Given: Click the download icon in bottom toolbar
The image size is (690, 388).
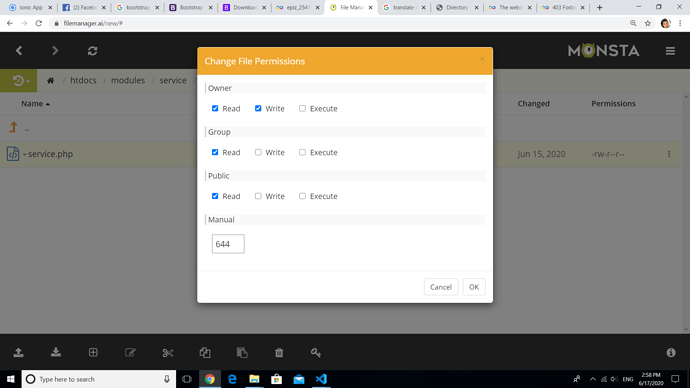Looking at the screenshot, I should click(56, 352).
